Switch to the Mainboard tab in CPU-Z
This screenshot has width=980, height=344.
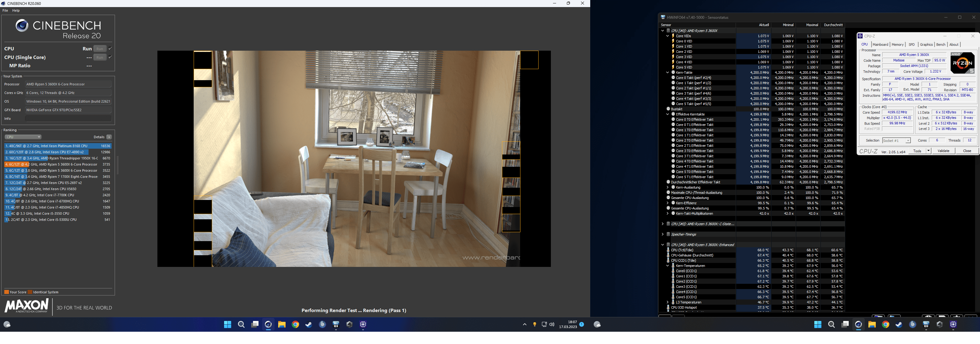click(x=880, y=45)
